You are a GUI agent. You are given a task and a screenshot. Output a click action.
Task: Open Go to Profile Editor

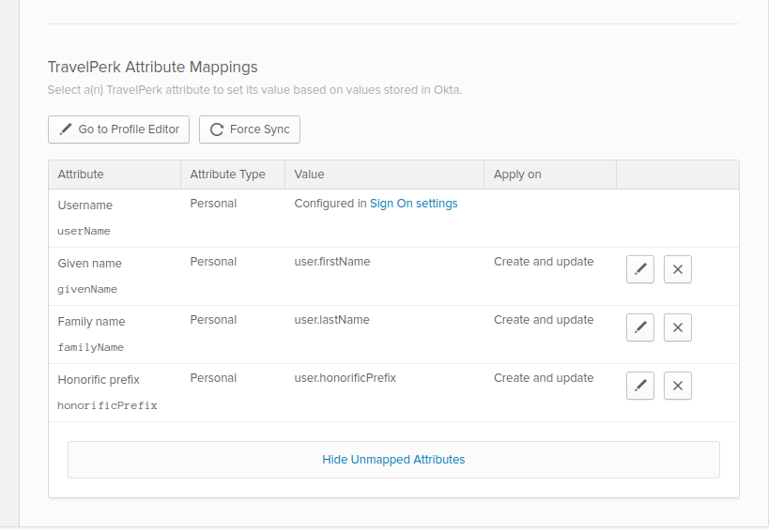tap(119, 129)
